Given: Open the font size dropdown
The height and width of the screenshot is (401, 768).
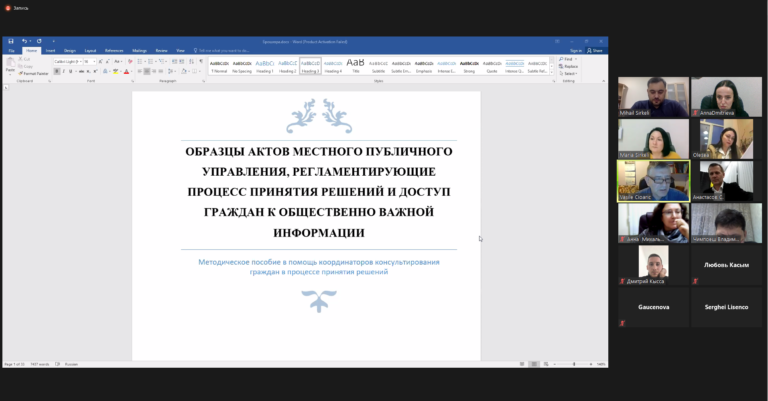Looking at the screenshot, I should 94,62.
